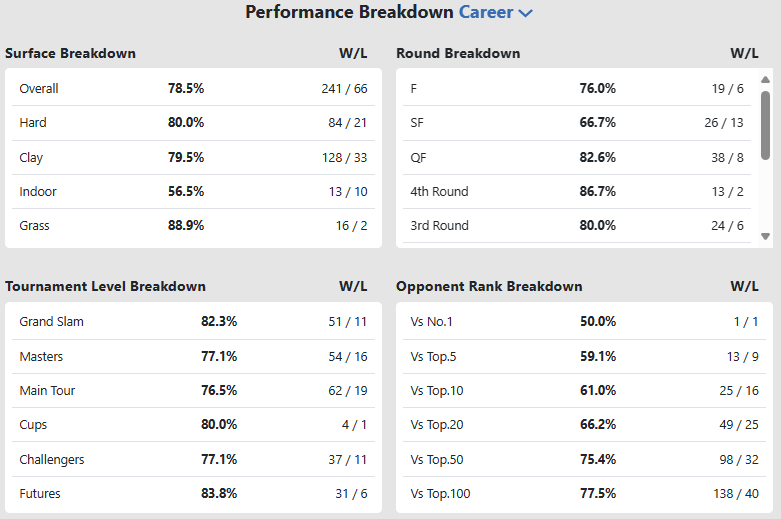Click the Round Breakdown scroll down arrow

pos(765,236)
